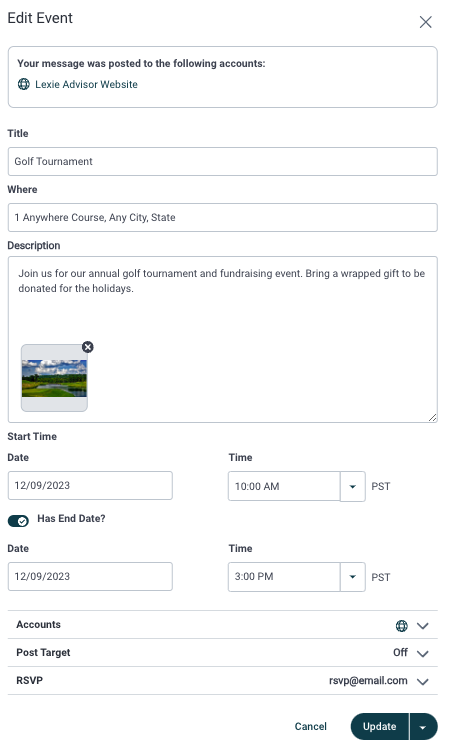Click the start date 12/09/2023 field
Image resolution: width=453 pixels, height=747 pixels.
tap(90, 485)
